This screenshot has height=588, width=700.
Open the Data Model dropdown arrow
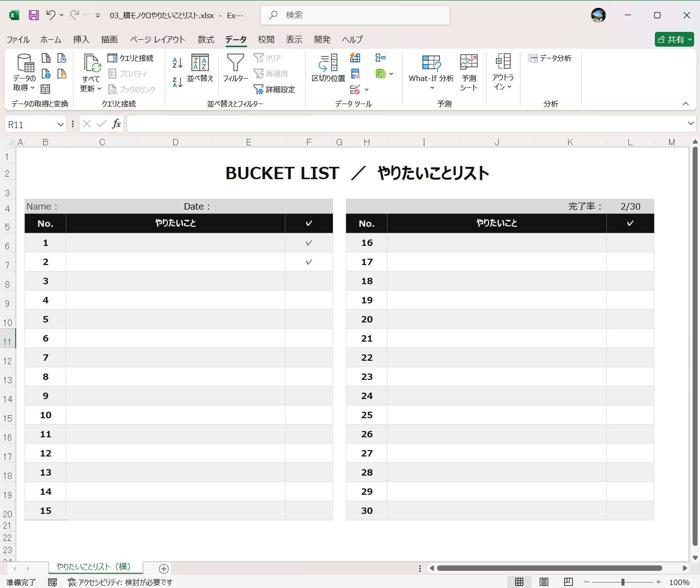click(391, 74)
